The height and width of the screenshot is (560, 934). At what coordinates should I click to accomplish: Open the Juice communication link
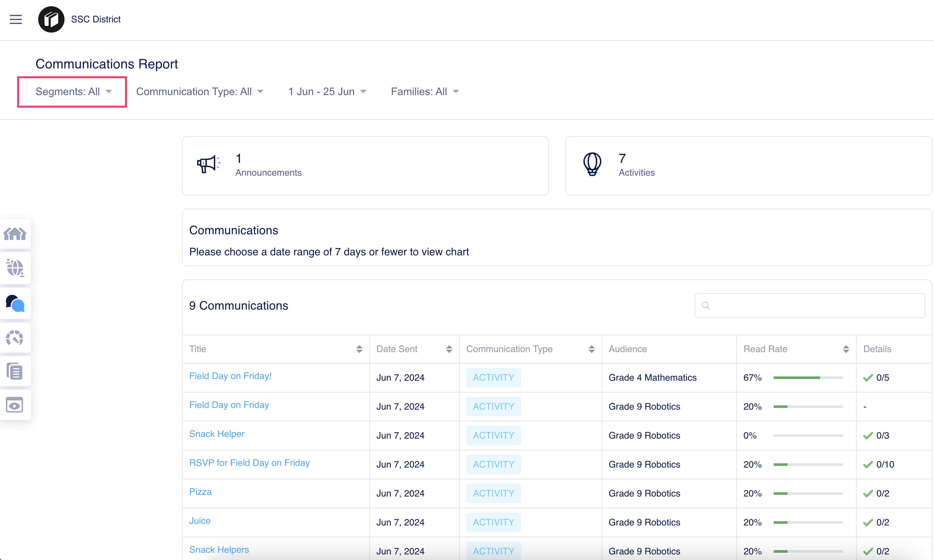point(200,521)
